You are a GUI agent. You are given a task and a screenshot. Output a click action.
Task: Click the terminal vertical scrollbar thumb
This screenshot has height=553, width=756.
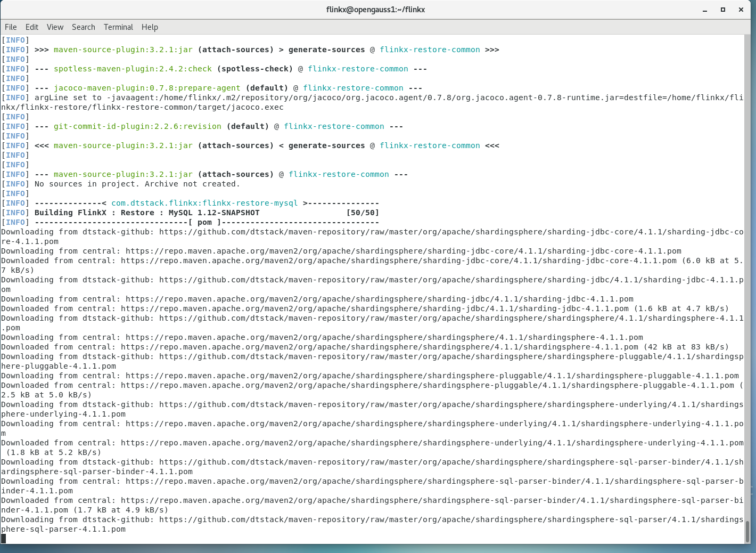coord(747,531)
